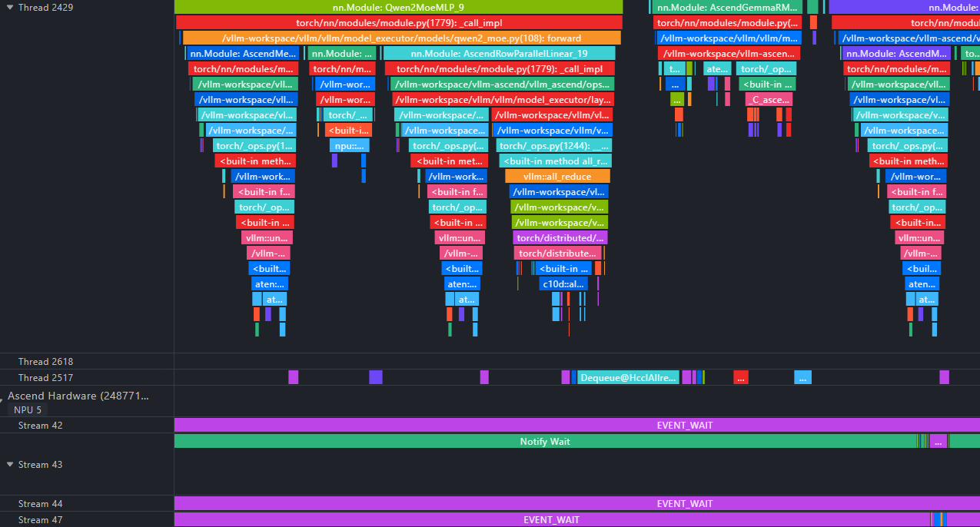Select the Stream 42 track label

40,426
